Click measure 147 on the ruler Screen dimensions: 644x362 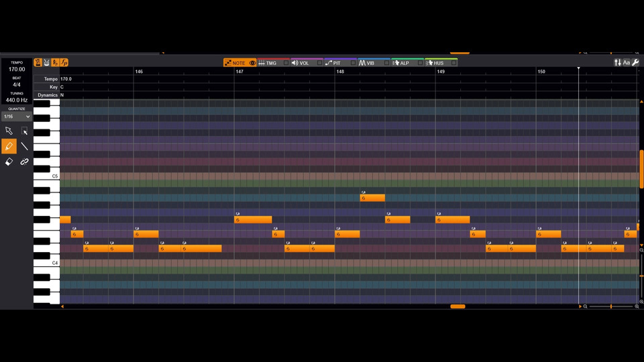239,72
